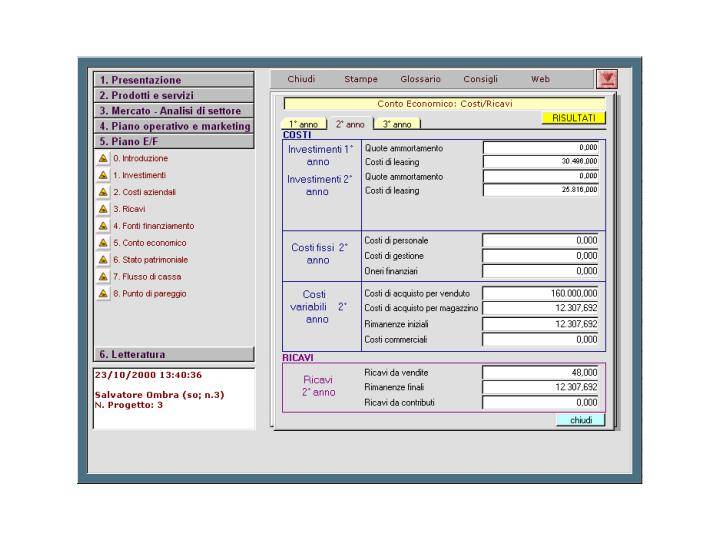Expand 4. Piano operativo e marketing section
The width and height of the screenshot is (720, 540).
[x=174, y=126]
